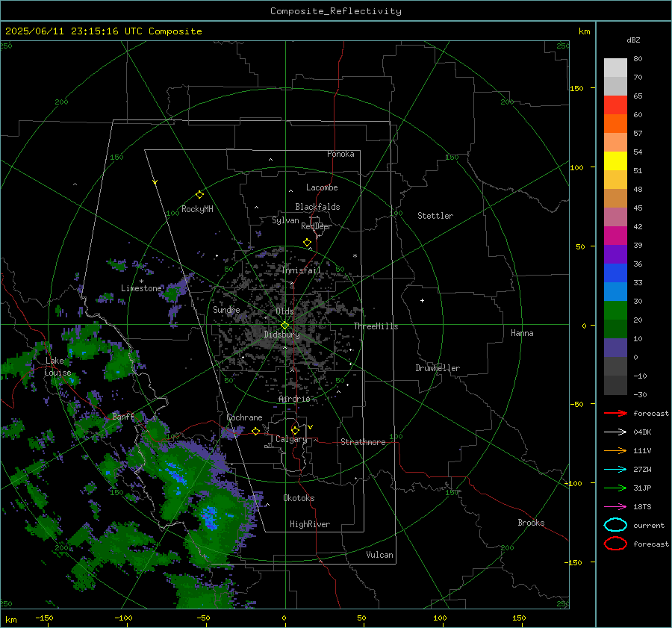Click the red forecast ellipse icon

615,544
